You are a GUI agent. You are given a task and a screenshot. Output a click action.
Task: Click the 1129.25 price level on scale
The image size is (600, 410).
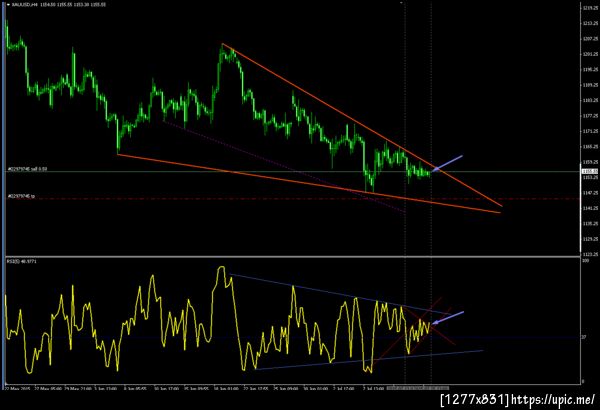pyautogui.click(x=591, y=239)
